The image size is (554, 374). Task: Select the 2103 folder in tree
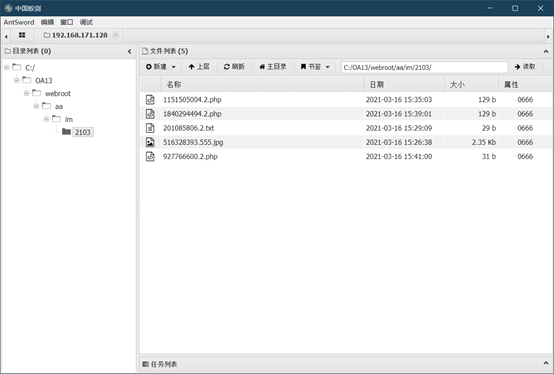pyautogui.click(x=83, y=132)
